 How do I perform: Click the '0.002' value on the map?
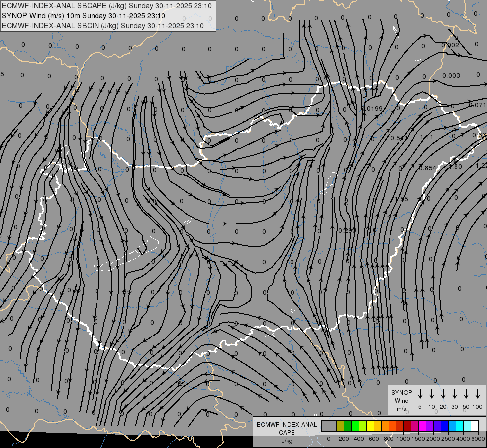(450, 45)
